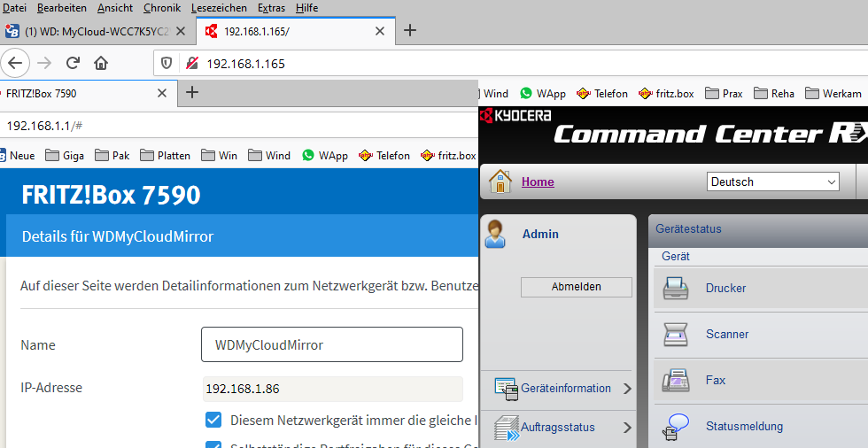Follow the Home link
This screenshot has height=448, width=868.
538,182
